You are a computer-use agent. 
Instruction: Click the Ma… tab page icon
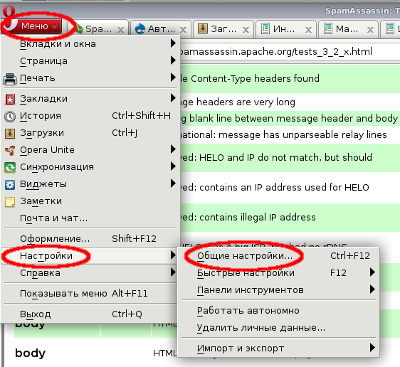pos(328,29)
